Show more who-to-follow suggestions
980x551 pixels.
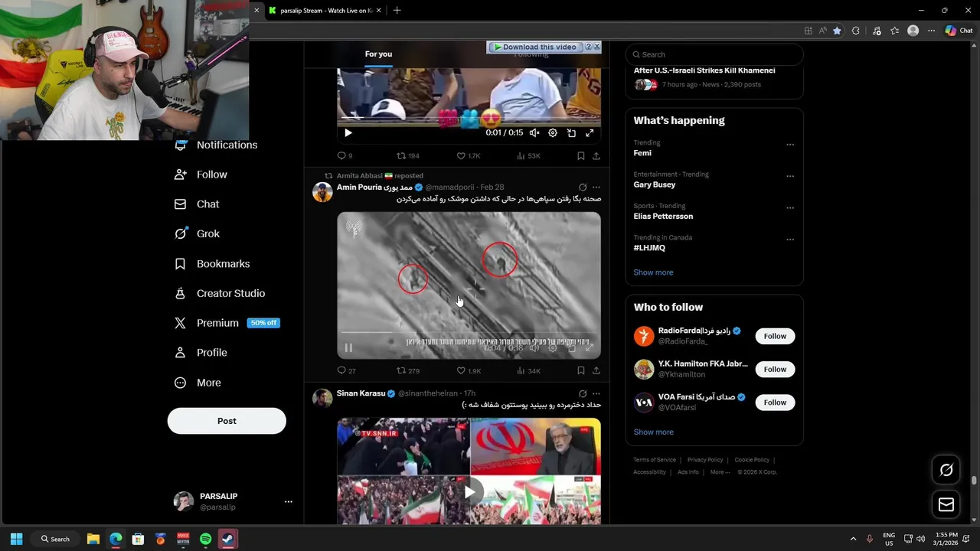click(653, 432)
